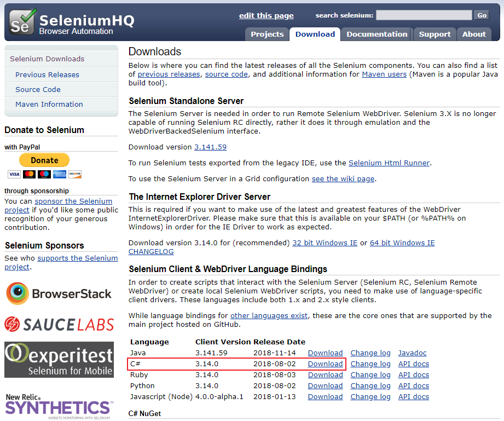Click the Visa card icon
Viewport: 504px width, 421px height.
click(x=14, y=174)
